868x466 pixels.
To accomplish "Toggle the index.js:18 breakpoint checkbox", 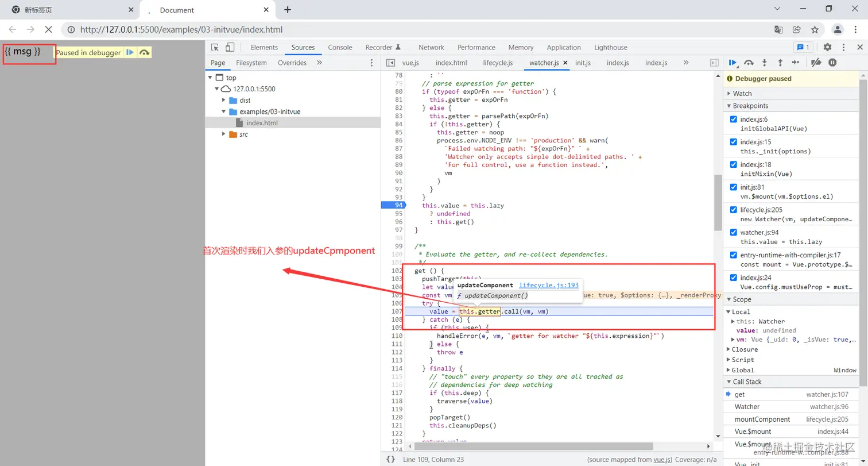I will tap(733, 164).
